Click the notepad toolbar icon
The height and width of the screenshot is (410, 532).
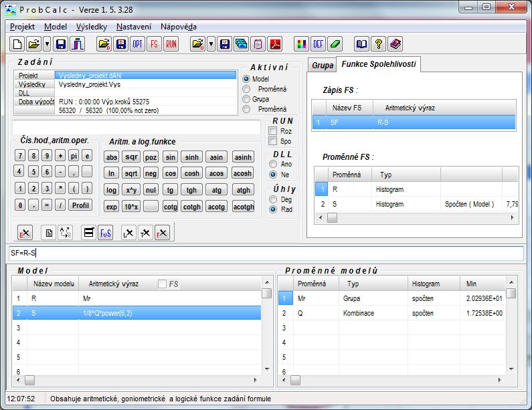(x=258, y=44)
